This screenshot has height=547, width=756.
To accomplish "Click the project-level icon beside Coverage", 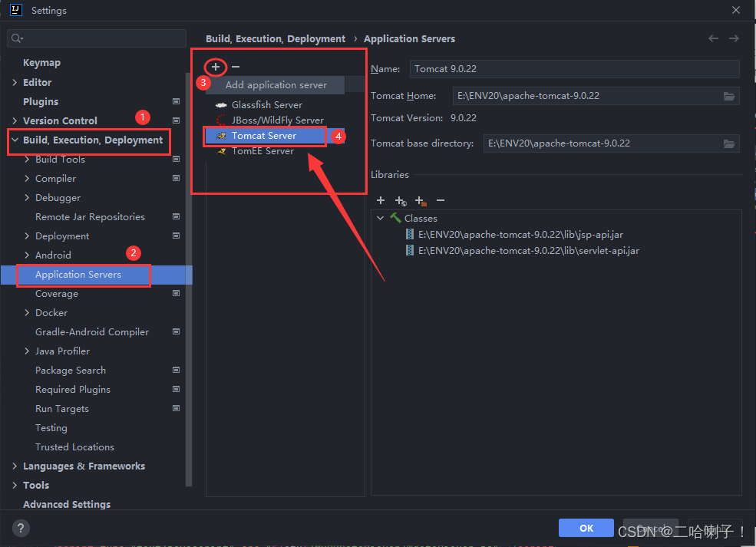I will [x=176, y=293].
